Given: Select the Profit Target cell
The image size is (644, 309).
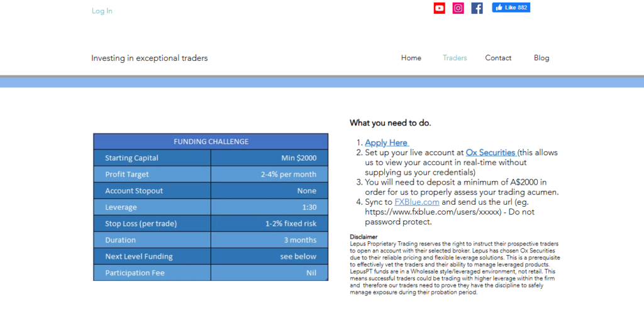Looking at the screenshot, I should (152, 175).
